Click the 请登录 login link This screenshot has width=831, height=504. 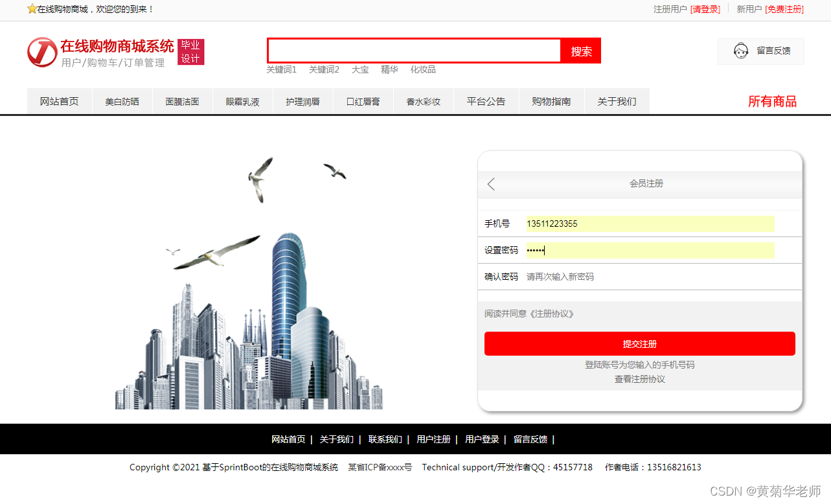(x=705, y=9)
